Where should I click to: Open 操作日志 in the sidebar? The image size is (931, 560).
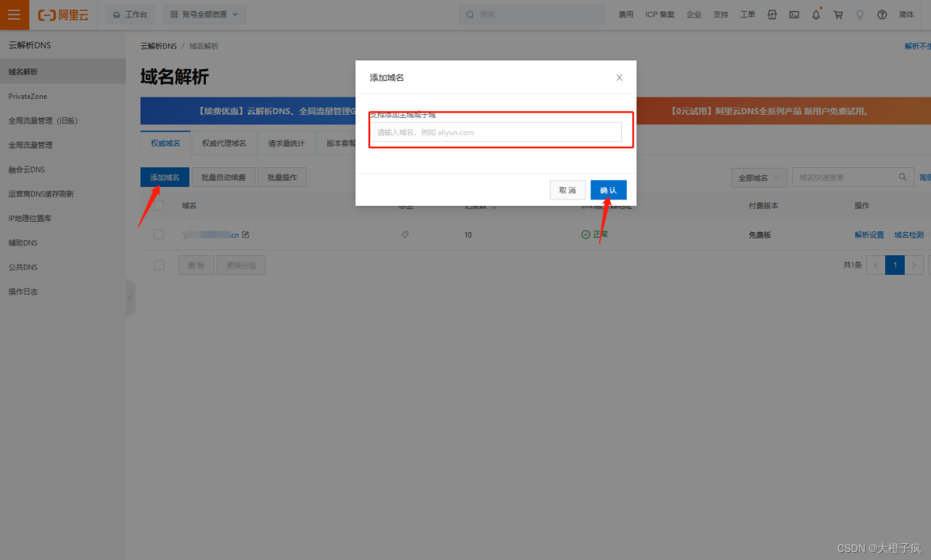click(x=63, y=292)
